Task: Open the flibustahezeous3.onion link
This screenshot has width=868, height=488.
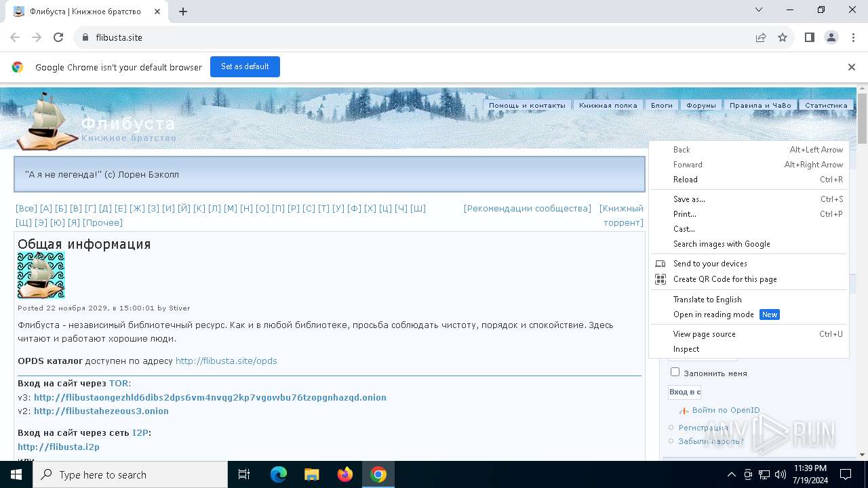Action: click(101, 411)
